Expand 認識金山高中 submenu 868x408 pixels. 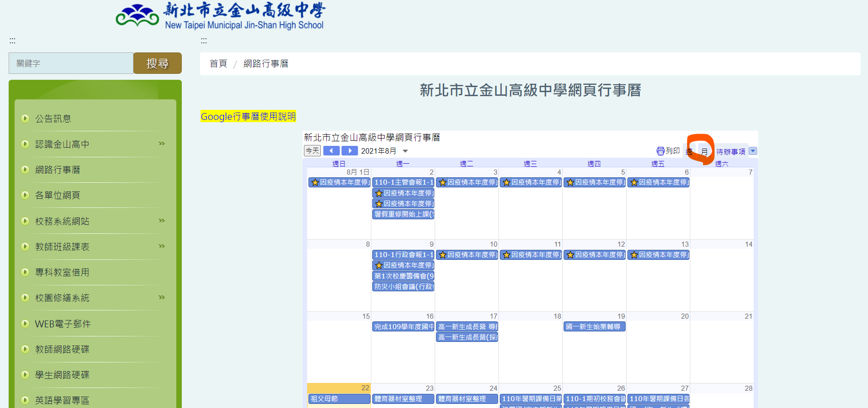[x=162, y=144]
